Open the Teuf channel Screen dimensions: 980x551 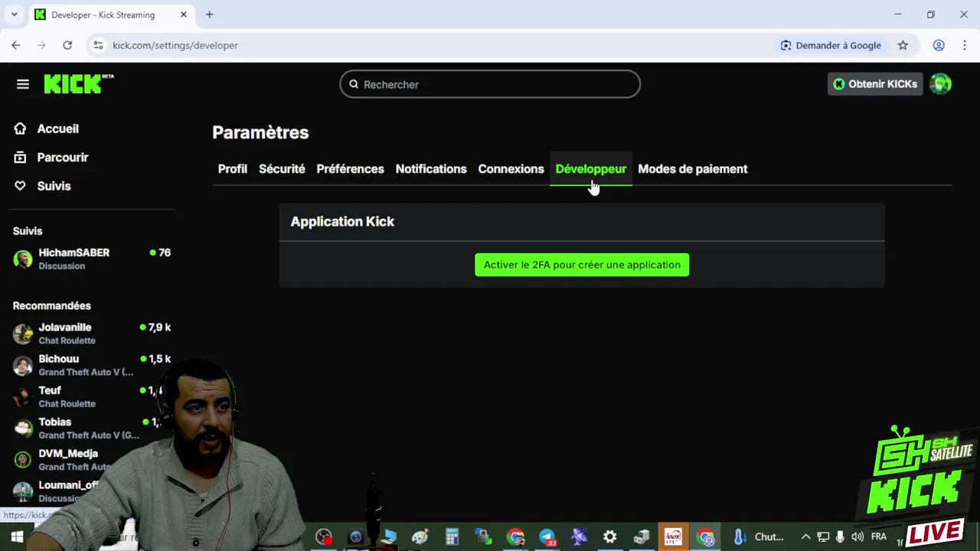point(50,390)
